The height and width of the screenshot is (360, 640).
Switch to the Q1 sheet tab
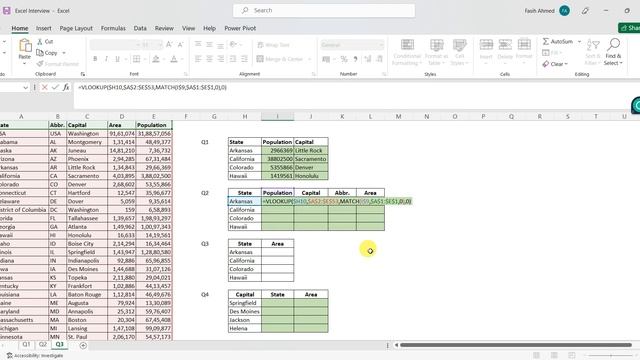tap(26, 344)
